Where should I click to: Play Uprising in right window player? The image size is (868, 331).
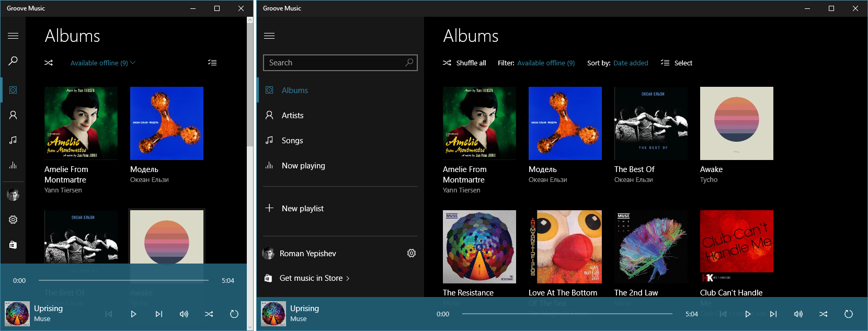[748, 314]
